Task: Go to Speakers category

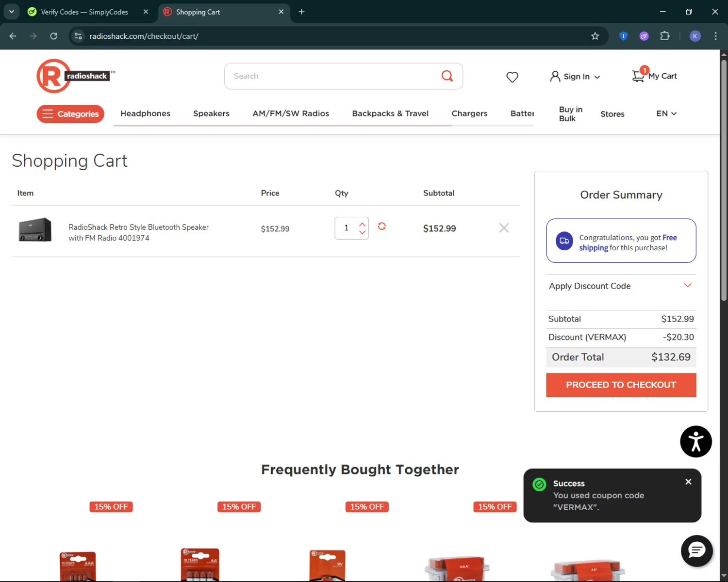Action: coord(211,113)
